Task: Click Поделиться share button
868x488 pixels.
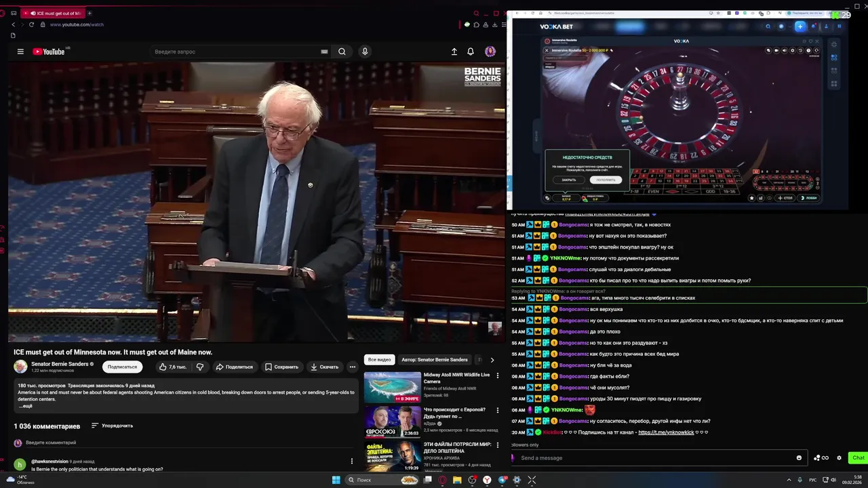Action: pos(234,367)
